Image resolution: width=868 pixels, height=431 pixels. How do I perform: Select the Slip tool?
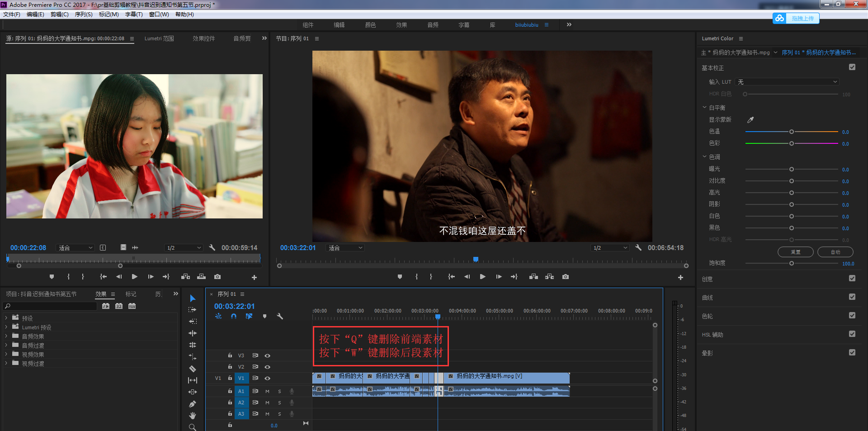[193, 380]
